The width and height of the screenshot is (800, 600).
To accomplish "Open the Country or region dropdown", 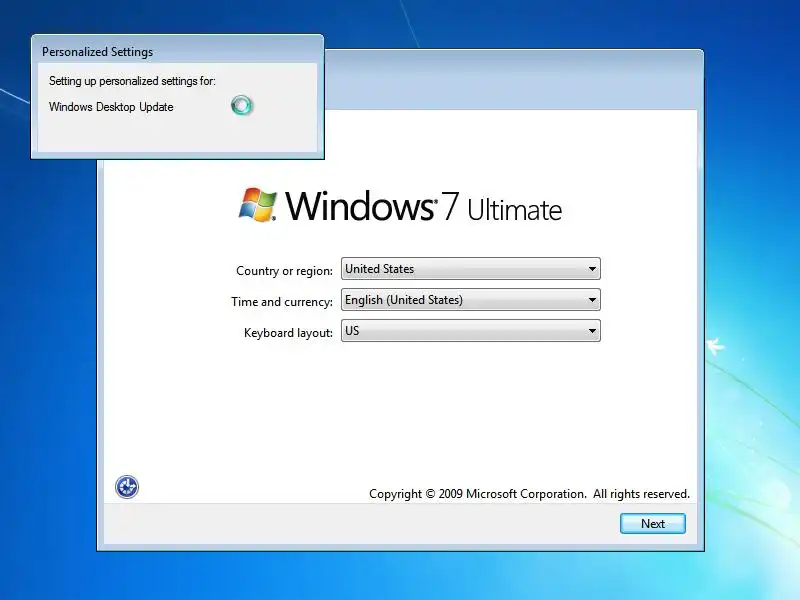I will pos(470,269).
